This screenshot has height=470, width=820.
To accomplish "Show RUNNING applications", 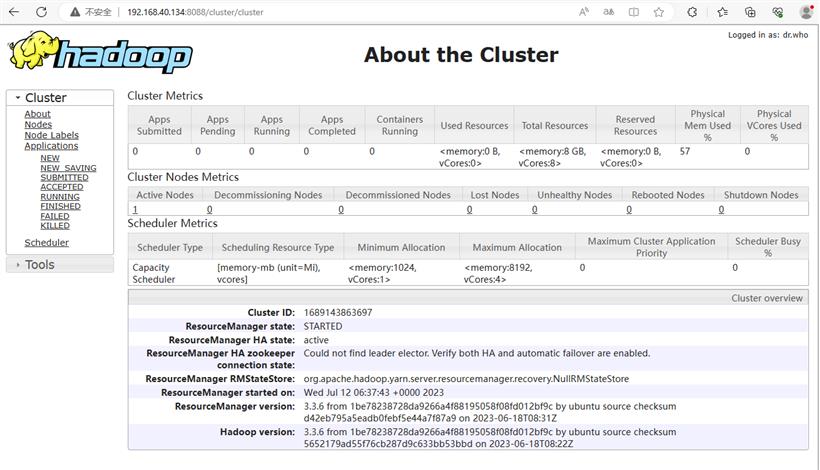I will pos(60,197).
